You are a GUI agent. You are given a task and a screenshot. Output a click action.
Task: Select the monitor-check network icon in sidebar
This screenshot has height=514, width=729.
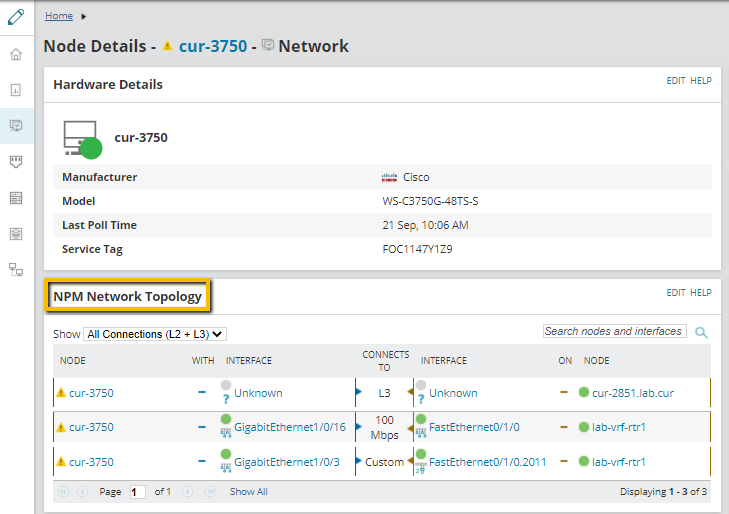click(16, 125)
